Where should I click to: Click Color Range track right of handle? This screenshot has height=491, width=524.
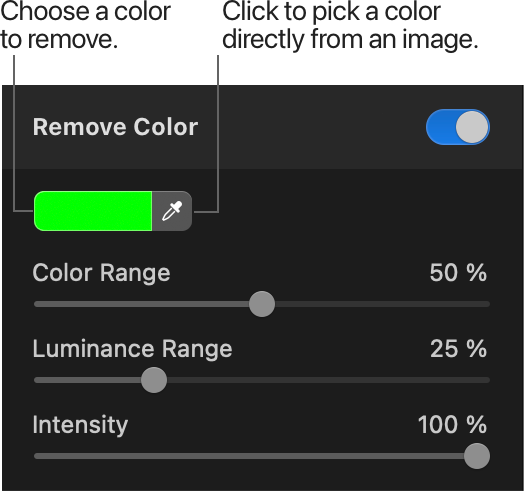click(x=382, y=304)
